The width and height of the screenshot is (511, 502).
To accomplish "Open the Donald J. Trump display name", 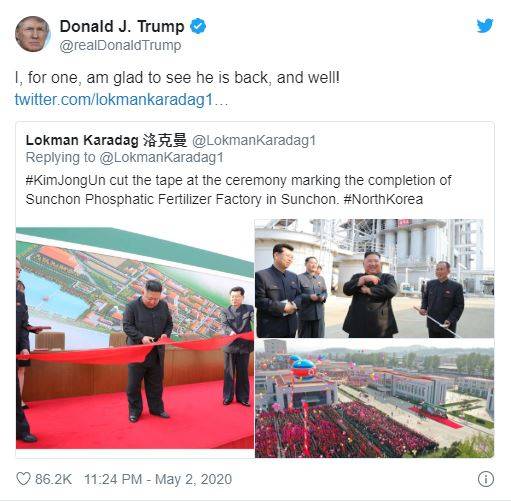I will pos(122,26).
